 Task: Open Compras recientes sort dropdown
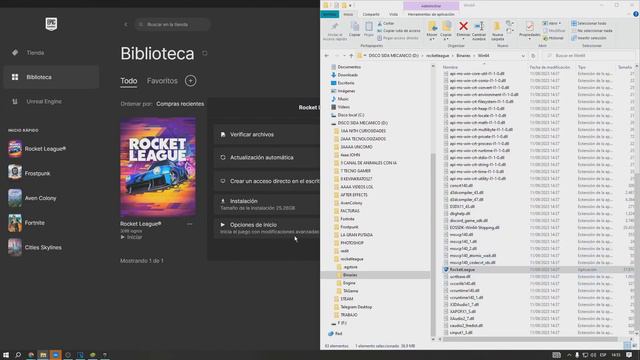[180, 104]
